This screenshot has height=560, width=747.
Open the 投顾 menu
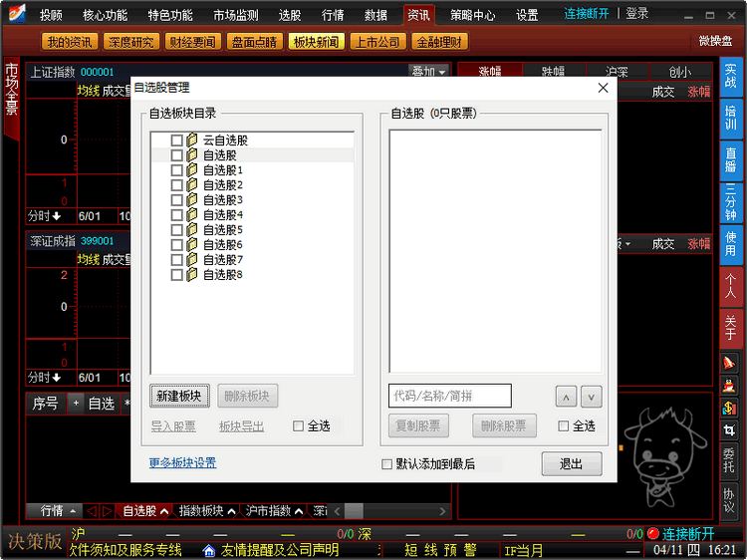[51, 15]
